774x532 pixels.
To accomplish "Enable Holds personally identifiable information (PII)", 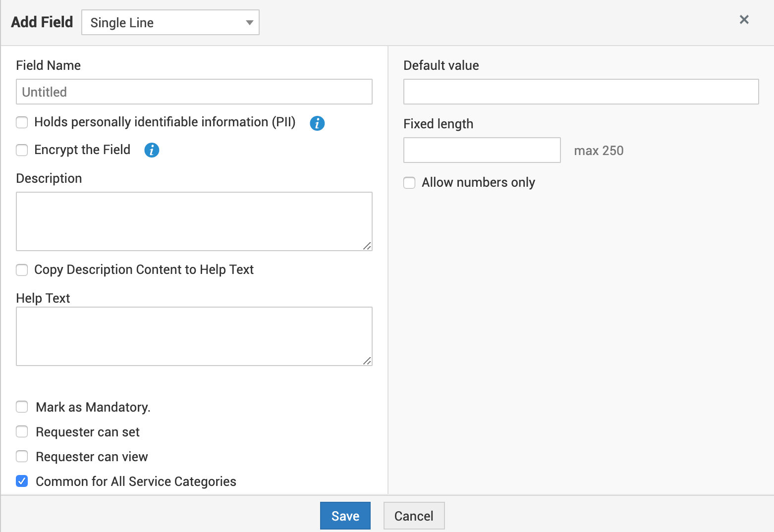I will tap(22, 122).
